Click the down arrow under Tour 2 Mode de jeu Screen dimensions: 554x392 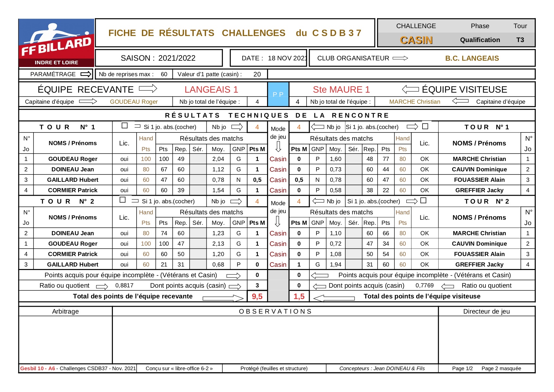tap(278, 221)
